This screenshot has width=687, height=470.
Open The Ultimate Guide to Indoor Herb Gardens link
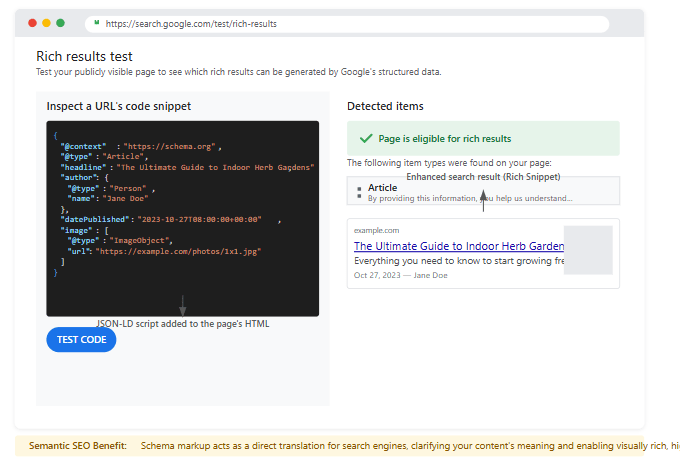[x=459, y=246]
